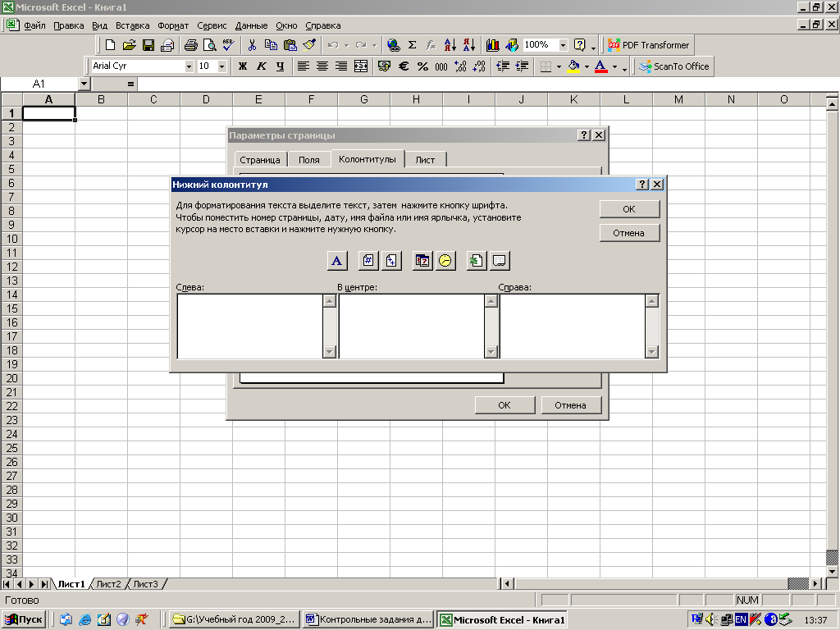Expand the 100% zoom dropdown
Image resolution: width=840 pixels, height=630 pixels.
click(563, 45)
